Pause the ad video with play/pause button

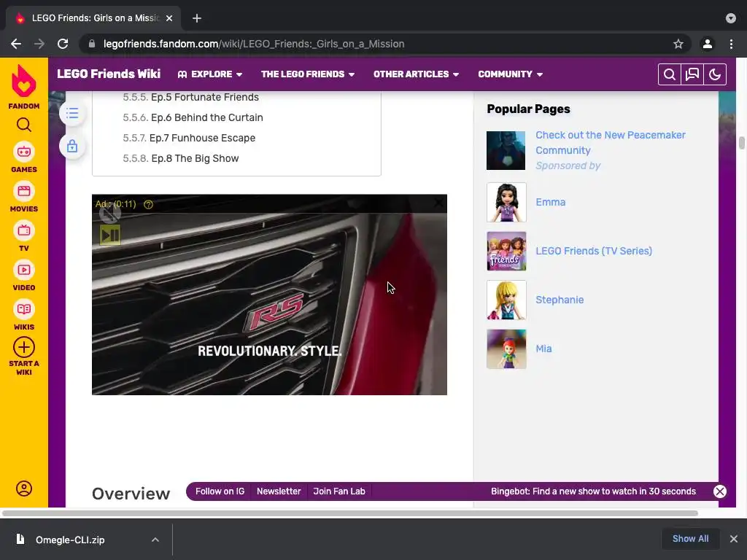pyautogui.click(x=110, y=235)
